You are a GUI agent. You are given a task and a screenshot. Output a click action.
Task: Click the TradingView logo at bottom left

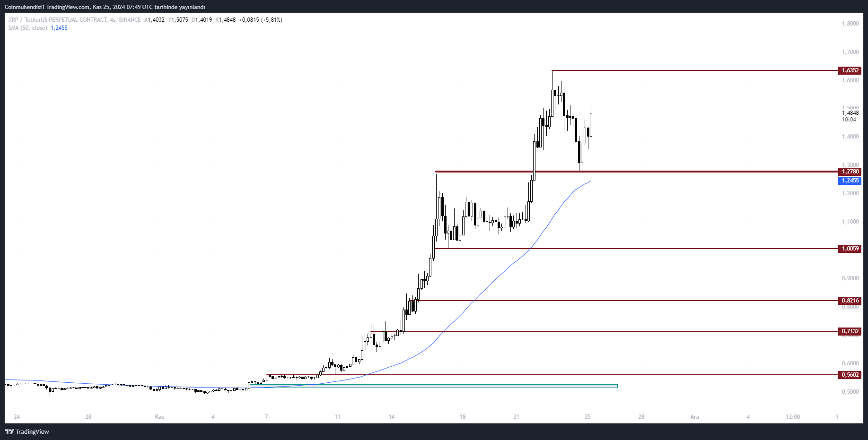(x=27, y=431)
